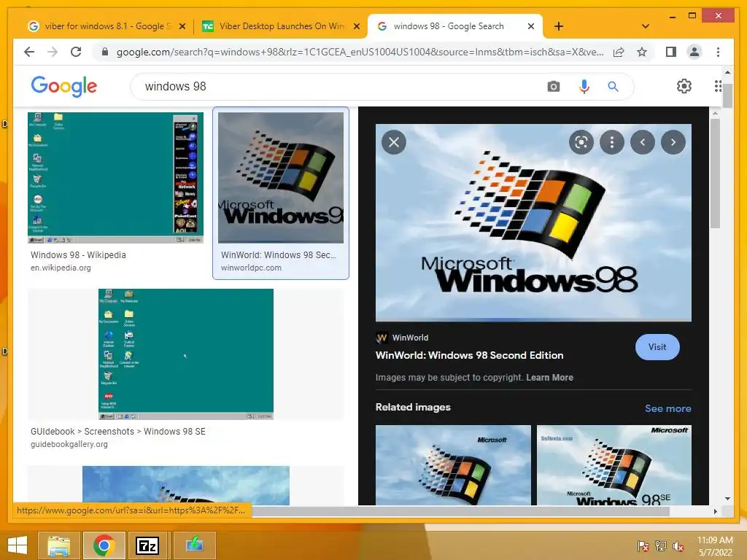Click the large Windows 98 preview image
The image size is (747, 560).
point(533,223)
